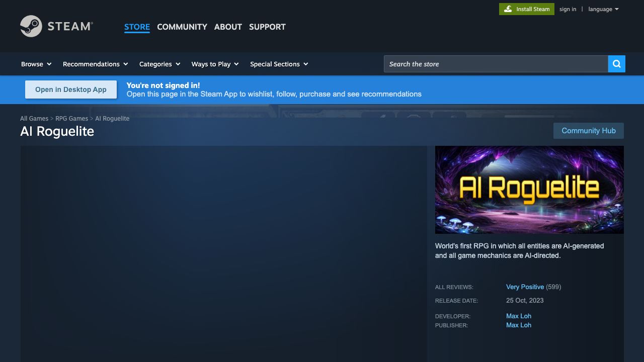Click the release date 25 Oct, 2023
644x362 pixels.
pos(525,300)
